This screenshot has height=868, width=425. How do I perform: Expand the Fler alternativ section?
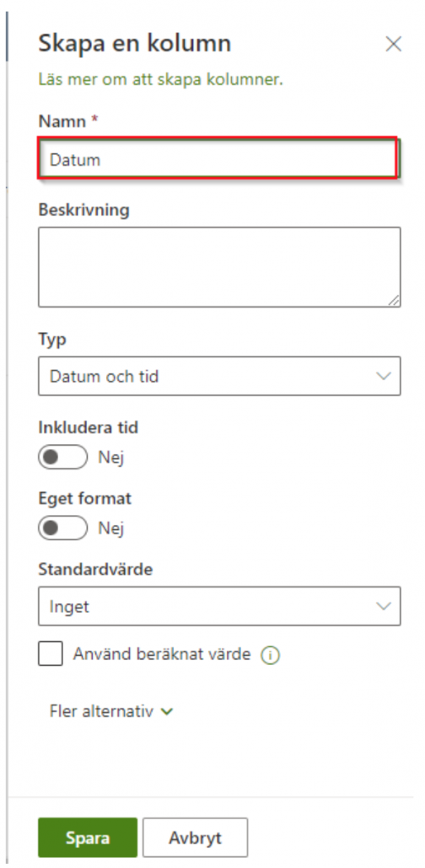click(x=111, y=711)
